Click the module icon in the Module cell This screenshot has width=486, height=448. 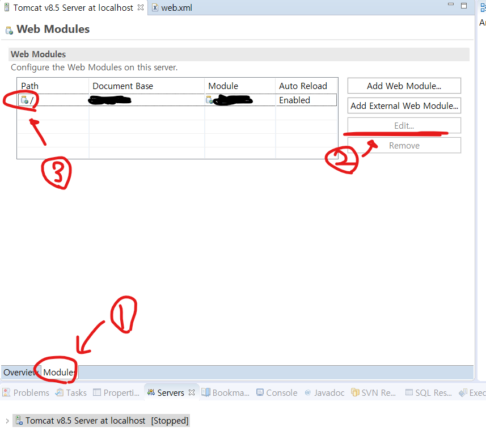209,100
